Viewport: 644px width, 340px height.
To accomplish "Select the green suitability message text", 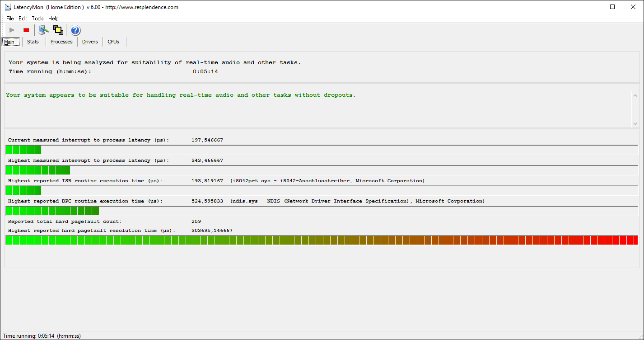I will 181,95.
